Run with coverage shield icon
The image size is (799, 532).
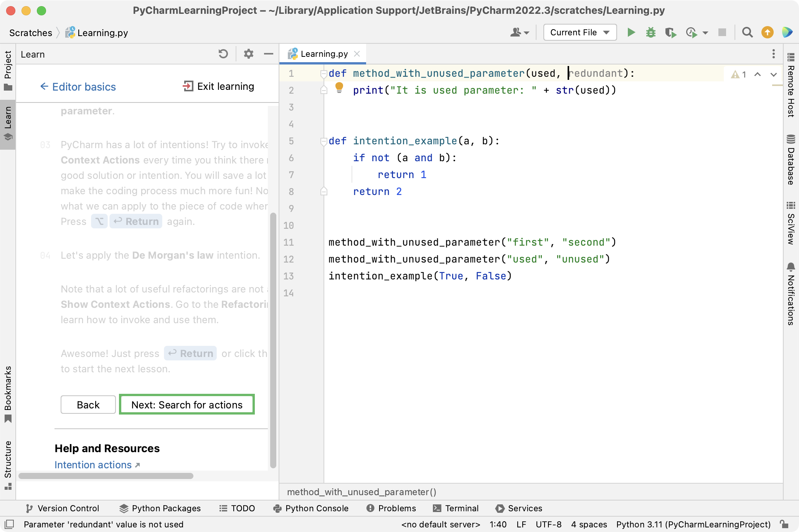[670, 33]
